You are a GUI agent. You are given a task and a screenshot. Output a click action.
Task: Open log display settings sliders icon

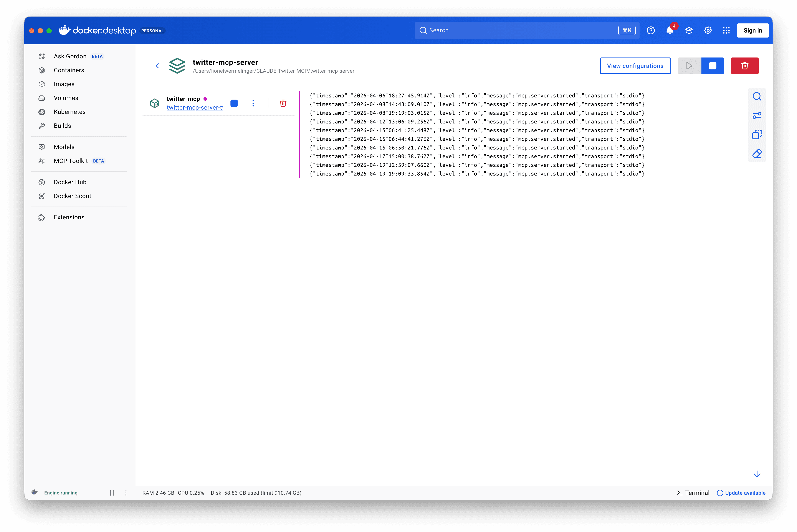pos(757,116)
